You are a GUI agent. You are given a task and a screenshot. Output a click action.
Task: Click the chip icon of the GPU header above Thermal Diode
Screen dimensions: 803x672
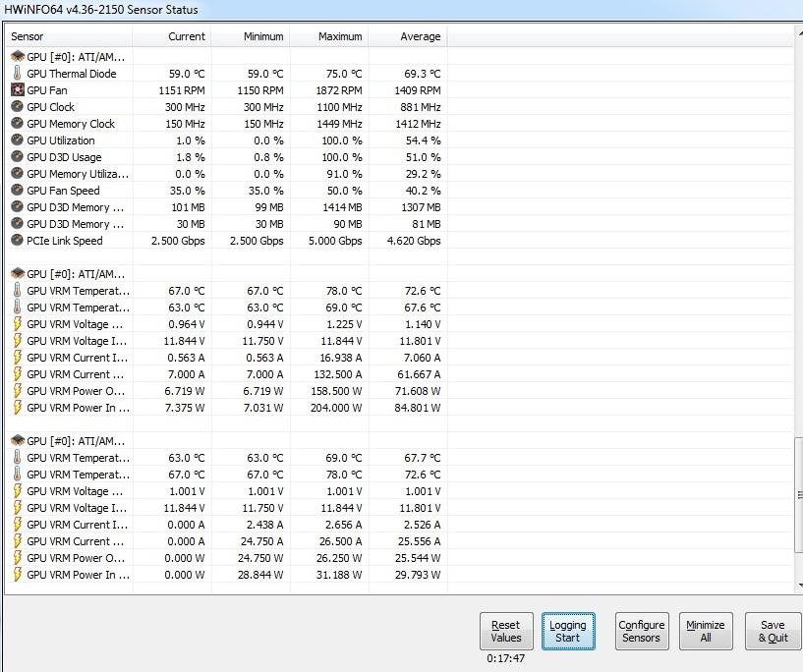click(x=18, y=56)
